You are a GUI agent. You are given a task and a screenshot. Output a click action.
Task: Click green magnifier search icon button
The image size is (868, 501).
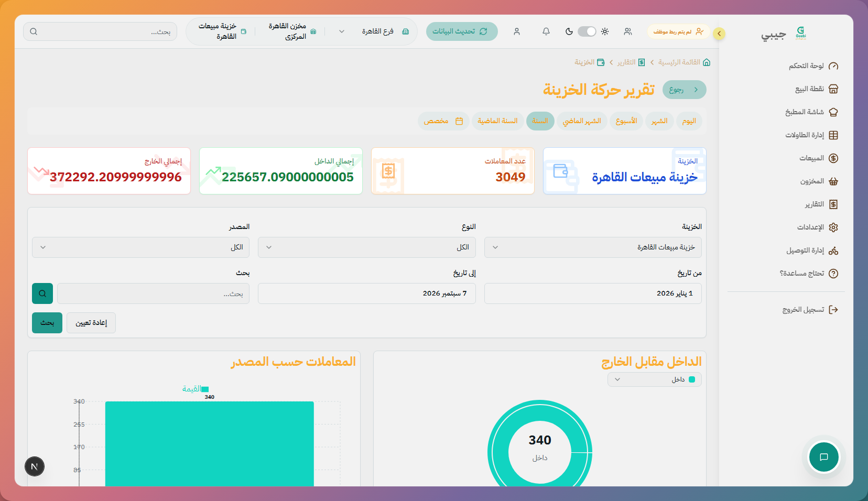point(42,293)
